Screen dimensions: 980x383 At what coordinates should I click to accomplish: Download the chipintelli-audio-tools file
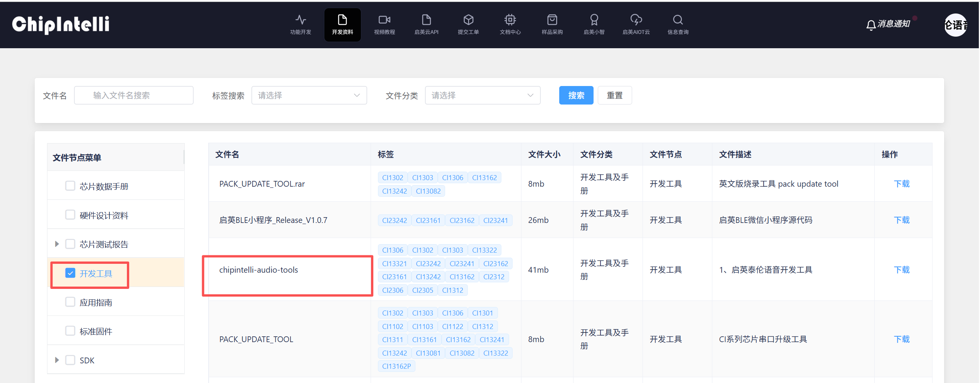(901, 270)
